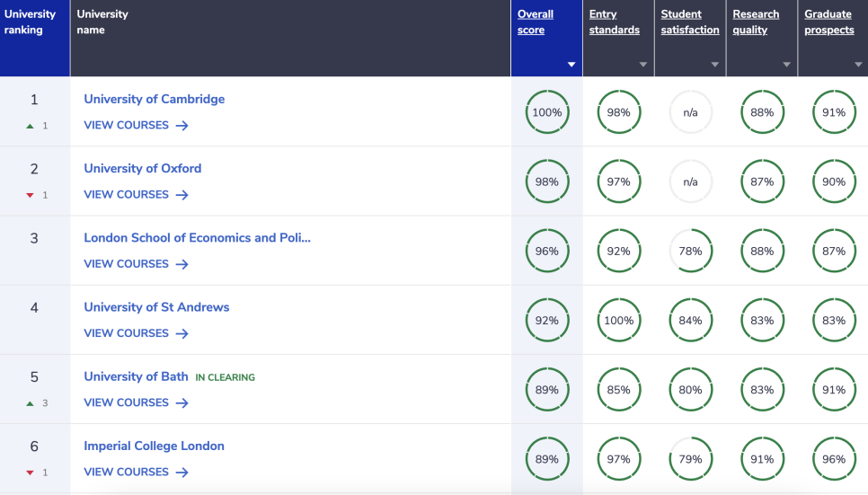Viewport: 868px width, 495px height.
Task: Click the IN CLEARING badge for Bath
Action: pos(226,377)
